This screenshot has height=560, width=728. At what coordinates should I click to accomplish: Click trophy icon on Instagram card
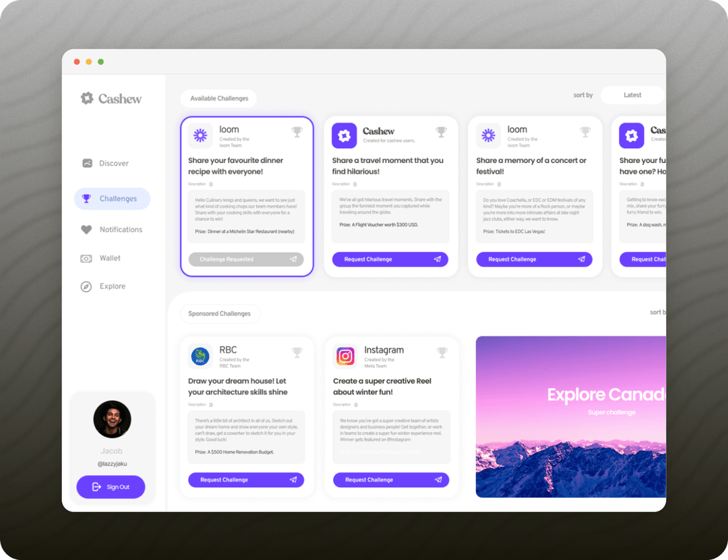point(442,353)
